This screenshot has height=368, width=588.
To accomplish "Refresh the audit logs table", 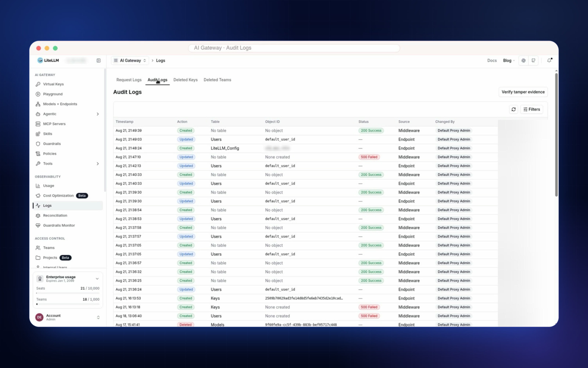I will point(513,109).
